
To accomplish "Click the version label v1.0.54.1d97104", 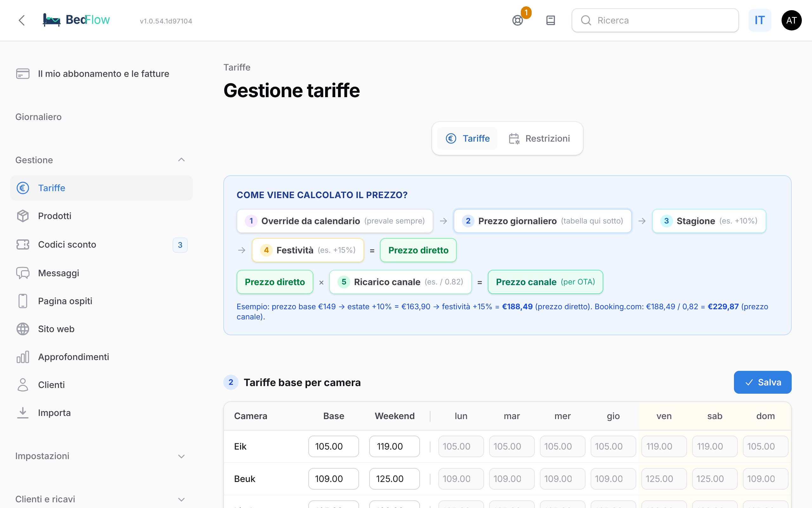I will coord(166,21).
